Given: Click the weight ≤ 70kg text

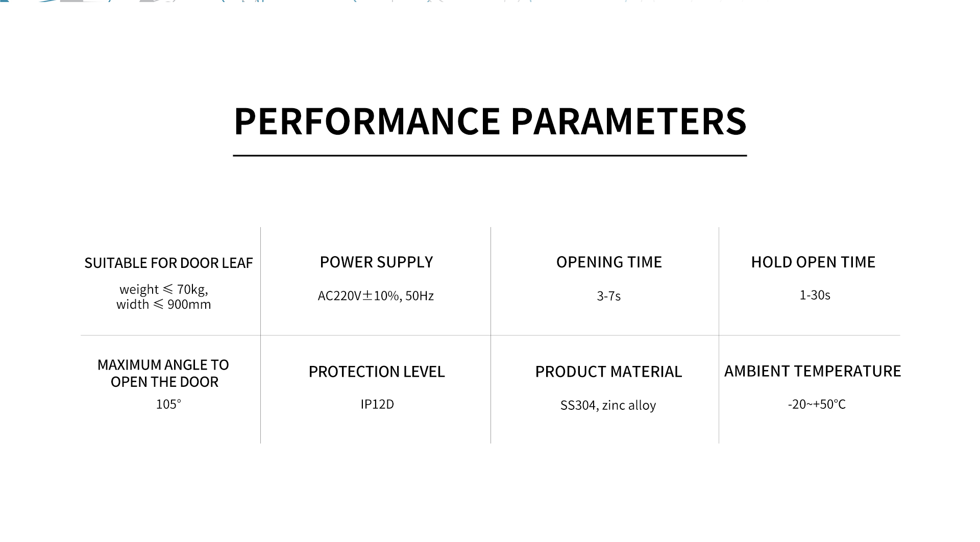Looking at the screenshot, I should 164,289.
